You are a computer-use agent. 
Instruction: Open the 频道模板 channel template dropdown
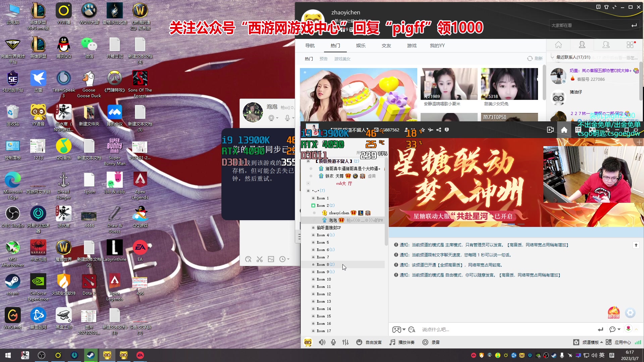pyautogui.click(x=590, y=342)
